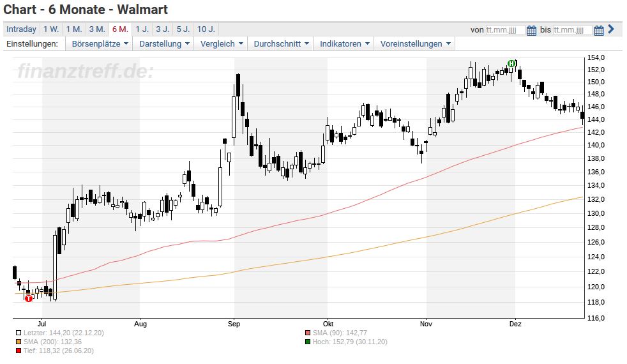Click the 'von' start date input field
The image size is (627, 364).
point(505,30)
